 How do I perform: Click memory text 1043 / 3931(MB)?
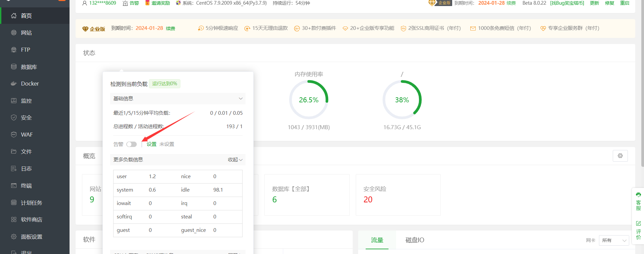[x=309, y=127]
